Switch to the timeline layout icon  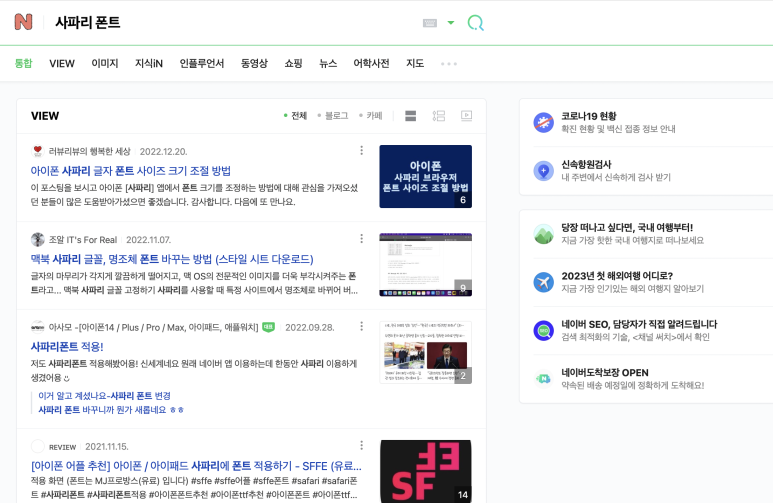coord(439,116)
